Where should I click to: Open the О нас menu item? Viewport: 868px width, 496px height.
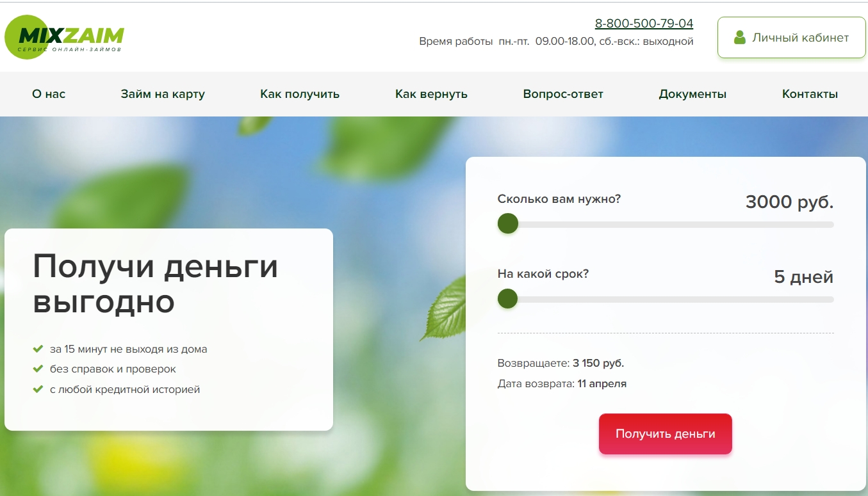pyautogui.click(x=49, y=94)
